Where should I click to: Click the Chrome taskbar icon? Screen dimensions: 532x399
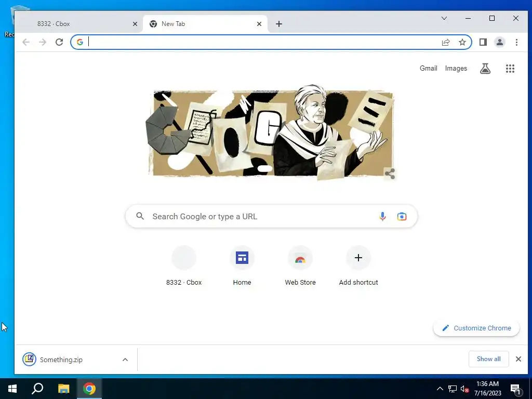(x=89, y=389)
